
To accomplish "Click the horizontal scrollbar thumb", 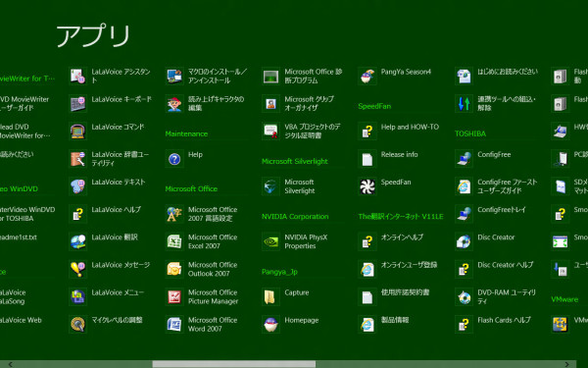I will 234,364.
